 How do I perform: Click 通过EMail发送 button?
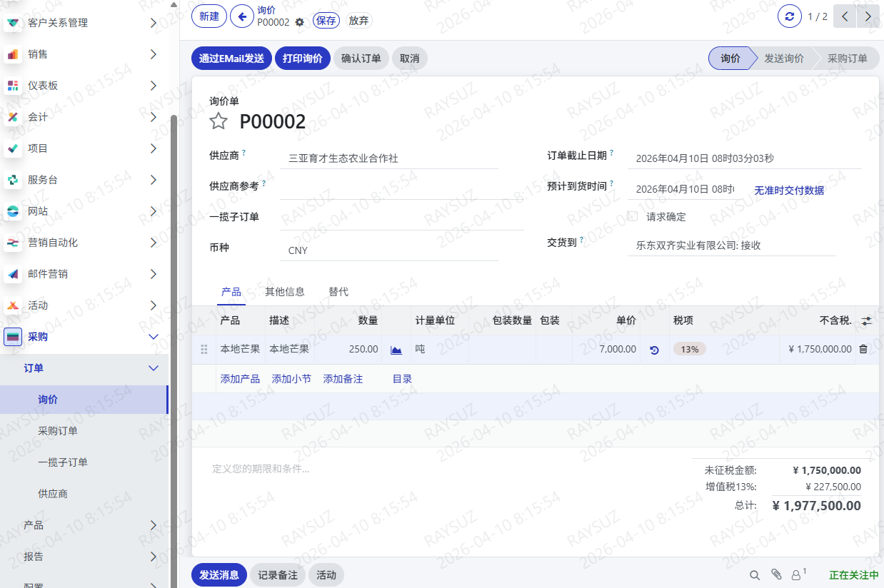231,59
